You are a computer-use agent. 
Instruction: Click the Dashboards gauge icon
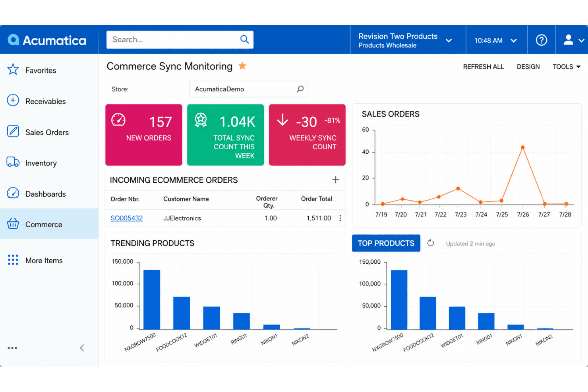(x=13, y=193)
